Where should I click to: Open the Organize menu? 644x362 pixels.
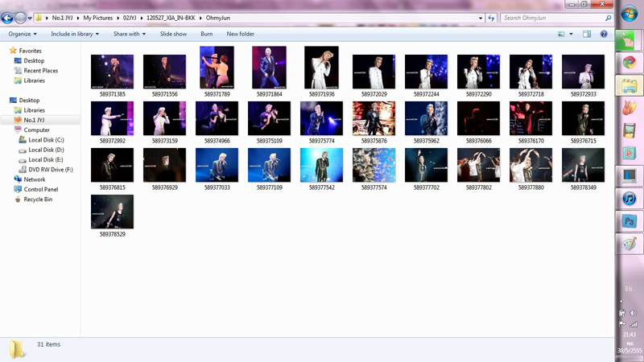[x=23, y=34]
